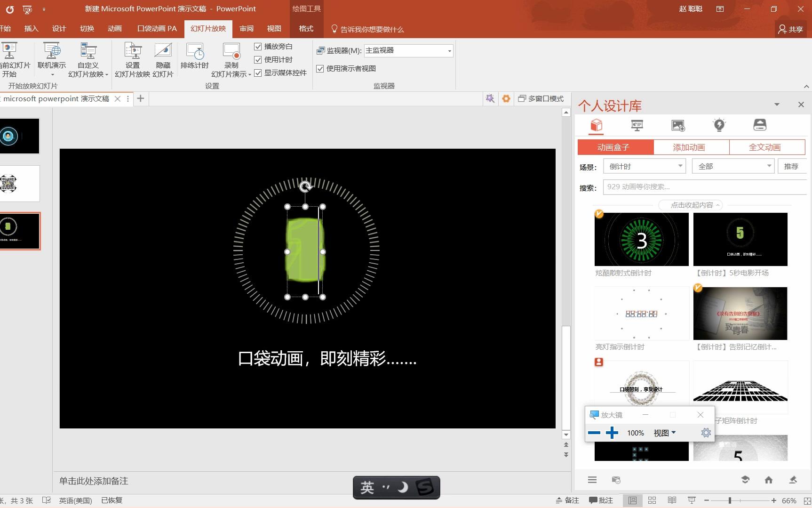Screen dimensions: 812x508
Task: Open the 审阅 (Review) ribbon tab
Action: point(247,29)
